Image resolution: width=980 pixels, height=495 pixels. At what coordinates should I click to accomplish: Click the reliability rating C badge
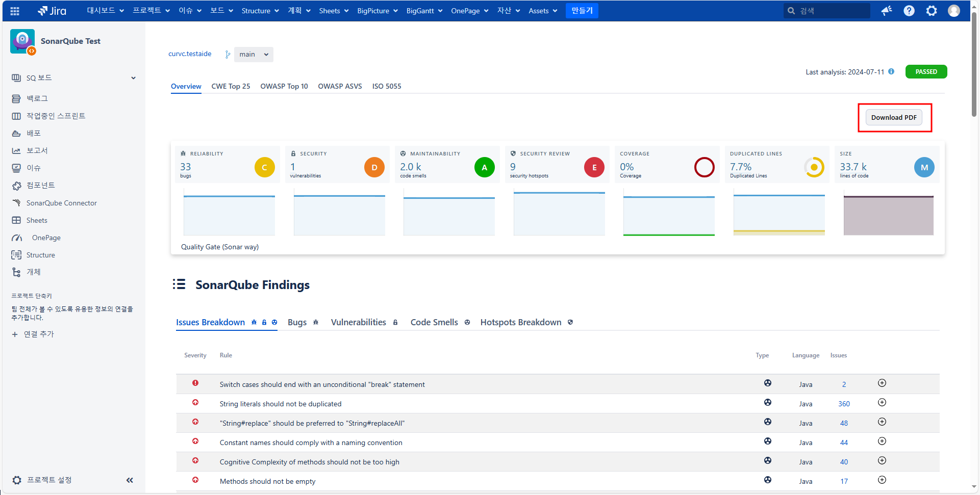tap(265, 167)
